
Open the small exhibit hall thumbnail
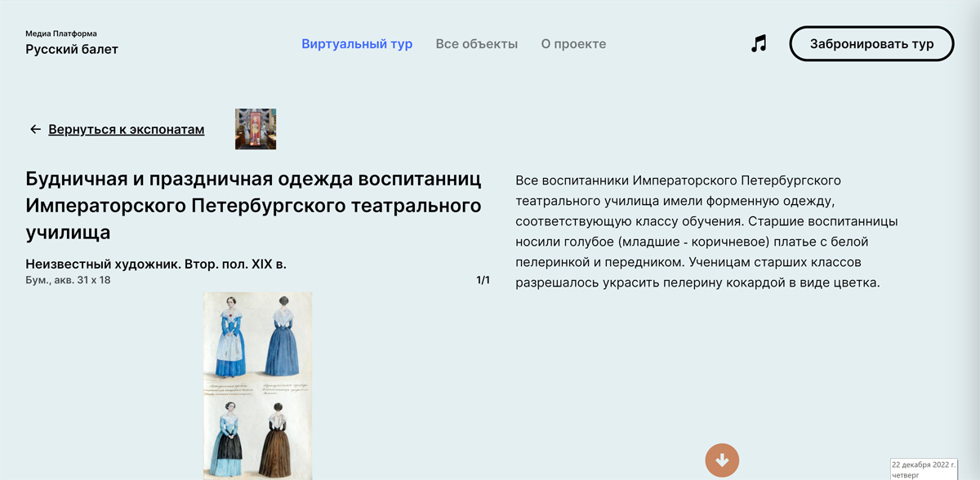(x=256, y=129)
